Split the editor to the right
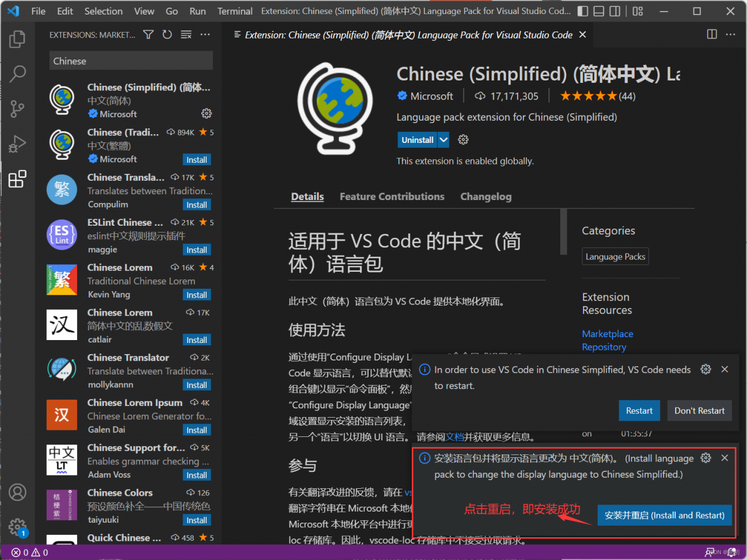The width and height of the screenshot is (747, 560). click(x=712, y=34)
